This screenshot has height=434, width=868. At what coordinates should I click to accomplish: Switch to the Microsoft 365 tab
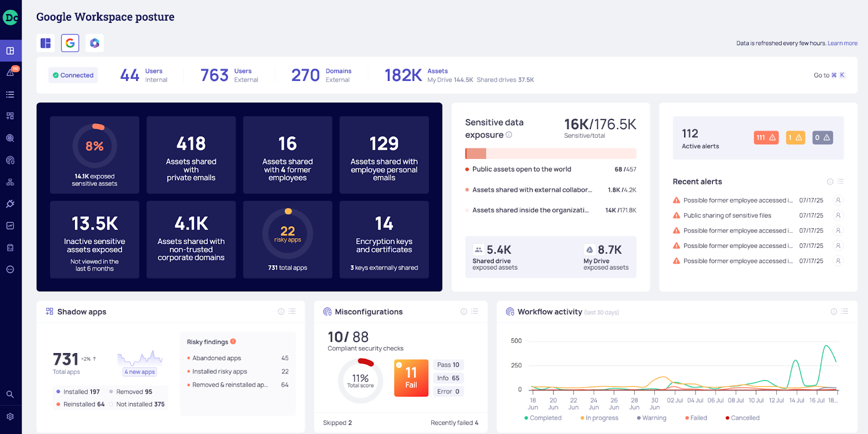[x=95, y=43]
